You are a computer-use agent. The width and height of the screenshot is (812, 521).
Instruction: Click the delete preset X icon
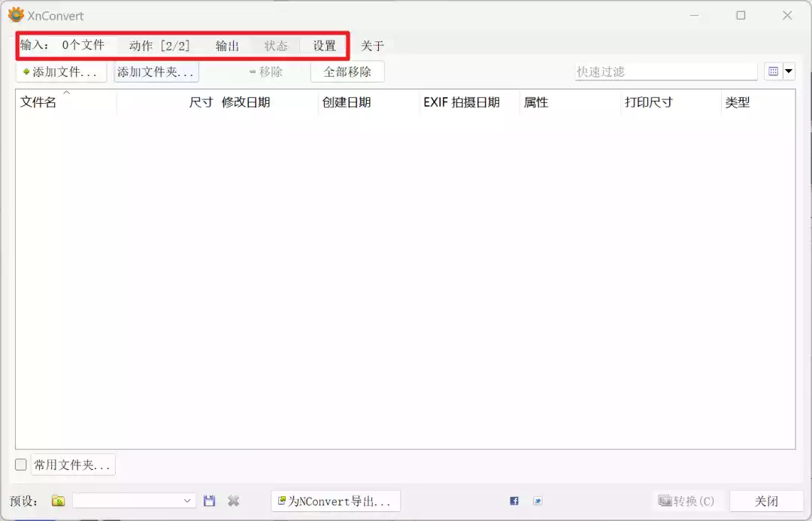click(234, 501)
